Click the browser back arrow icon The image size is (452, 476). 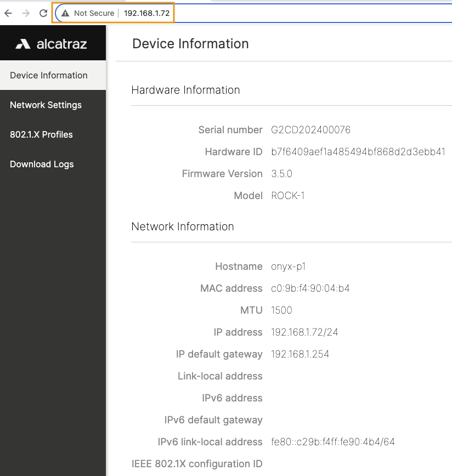click(9, 13)
